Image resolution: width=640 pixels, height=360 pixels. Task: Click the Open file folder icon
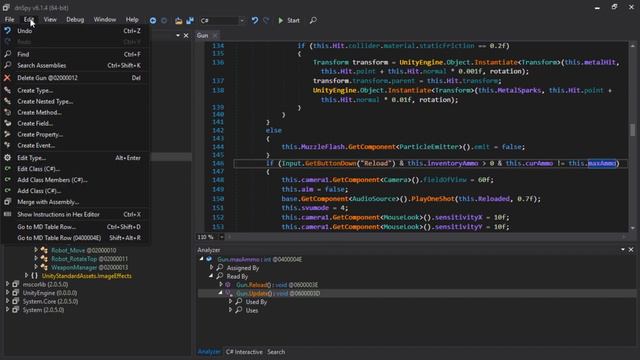(178, 20)
